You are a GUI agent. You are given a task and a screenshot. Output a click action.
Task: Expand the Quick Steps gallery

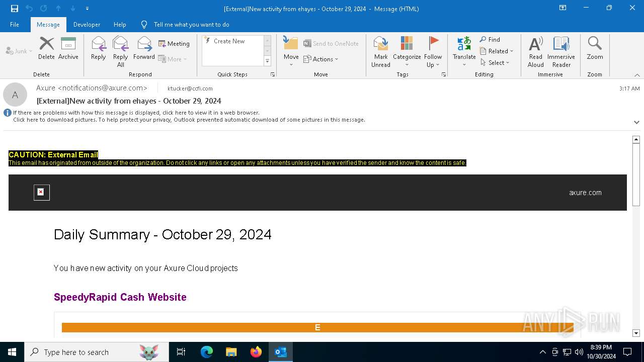(268, 61)
